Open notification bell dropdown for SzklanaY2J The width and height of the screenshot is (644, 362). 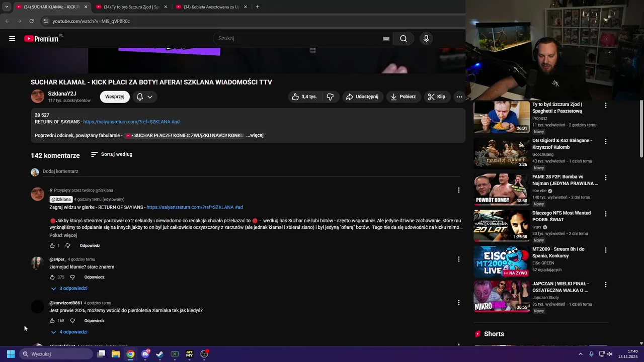(x=144, y=97)
